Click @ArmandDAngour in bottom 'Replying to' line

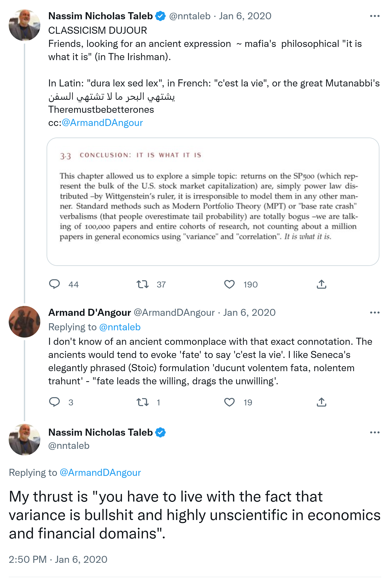100,473
